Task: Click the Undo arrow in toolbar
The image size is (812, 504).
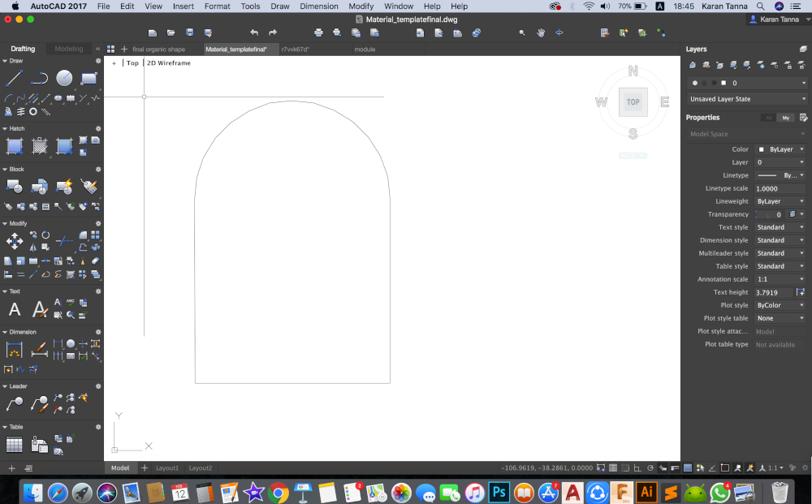Action: 254,32
